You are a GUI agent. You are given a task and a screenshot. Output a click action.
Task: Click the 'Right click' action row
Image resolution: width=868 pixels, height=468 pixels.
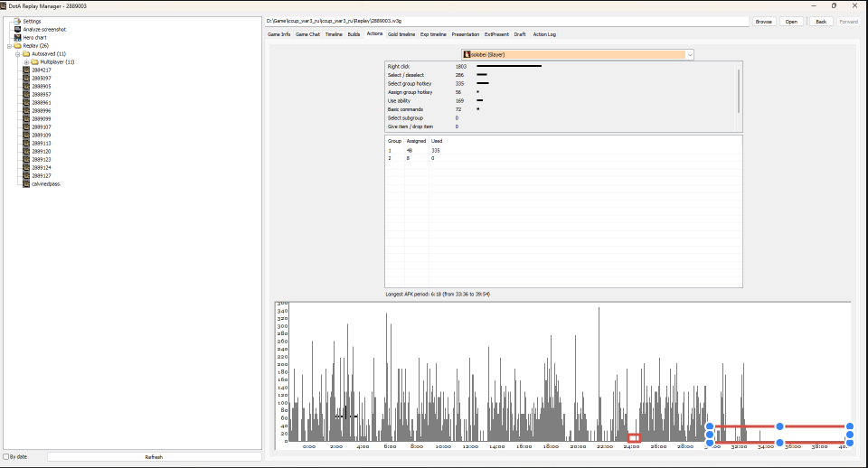[561, 66]
